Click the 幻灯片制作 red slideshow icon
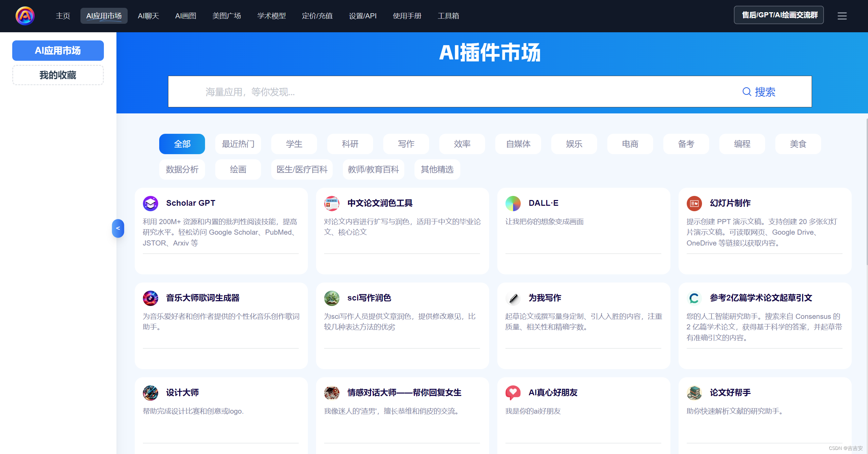The image size is (868, 454). point(694,203)
